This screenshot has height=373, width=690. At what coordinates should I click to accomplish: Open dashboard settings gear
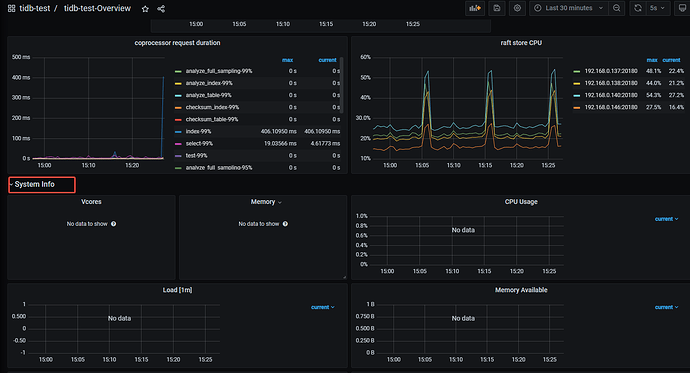click(x=518, y=8)
